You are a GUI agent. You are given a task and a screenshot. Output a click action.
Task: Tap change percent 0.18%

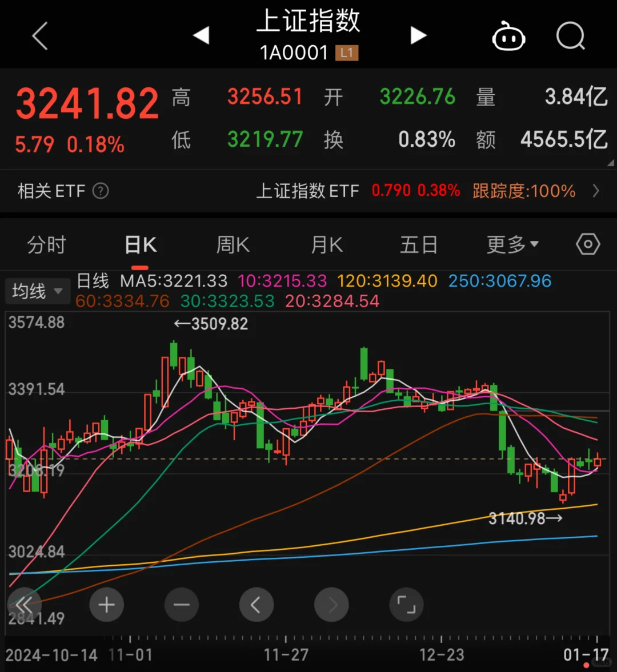click(x=95, y=144)
